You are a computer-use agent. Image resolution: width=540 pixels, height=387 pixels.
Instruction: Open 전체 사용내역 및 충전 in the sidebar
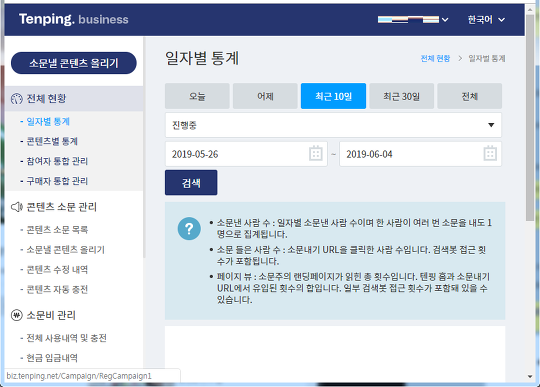click(66, 338)
